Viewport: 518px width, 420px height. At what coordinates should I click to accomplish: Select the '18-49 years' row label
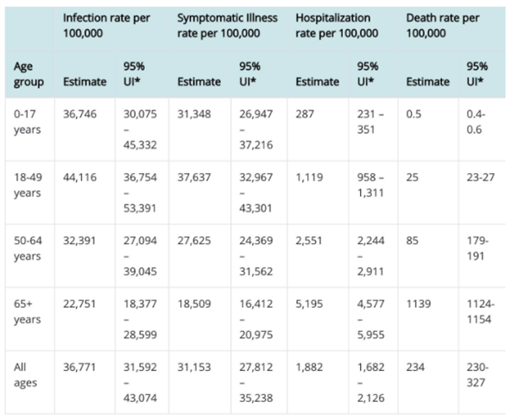click(x=28, y=185)
